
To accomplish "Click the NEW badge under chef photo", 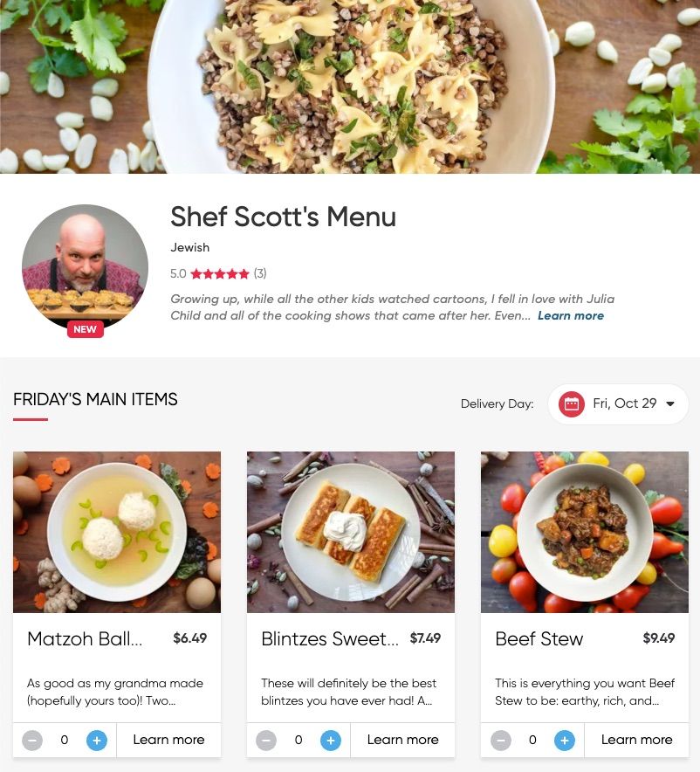I will pyautogui.click(x=86, y=329).
